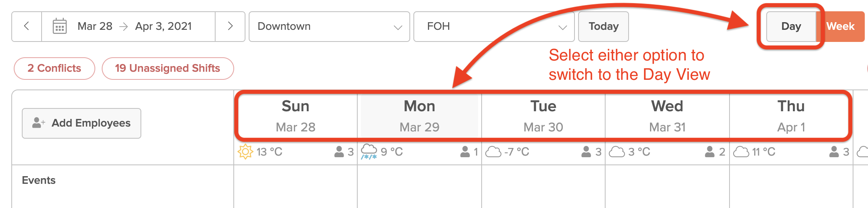Click the next week arrow
The image size is (868, 208).
click(x=230, y=27)
